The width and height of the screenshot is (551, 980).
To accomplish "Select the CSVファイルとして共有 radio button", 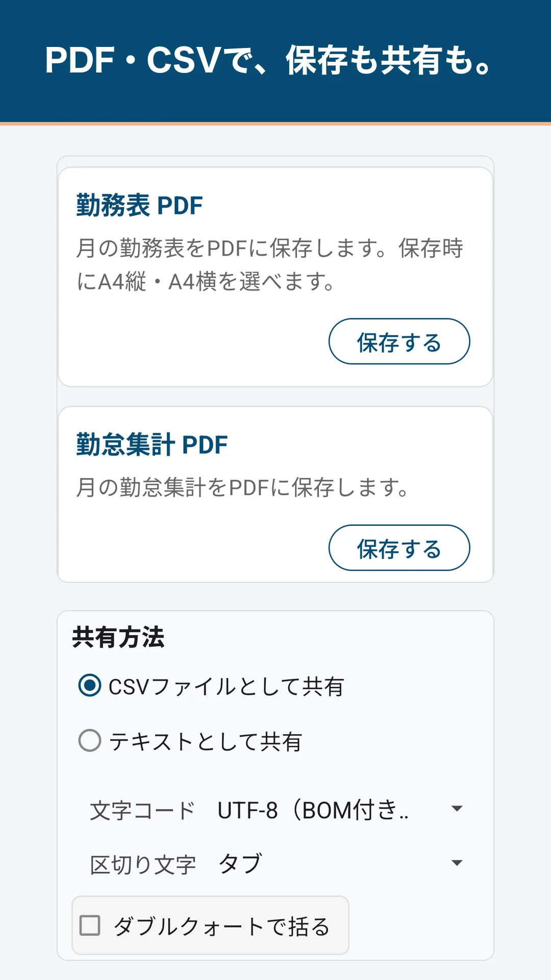I will tap(90, 685).
